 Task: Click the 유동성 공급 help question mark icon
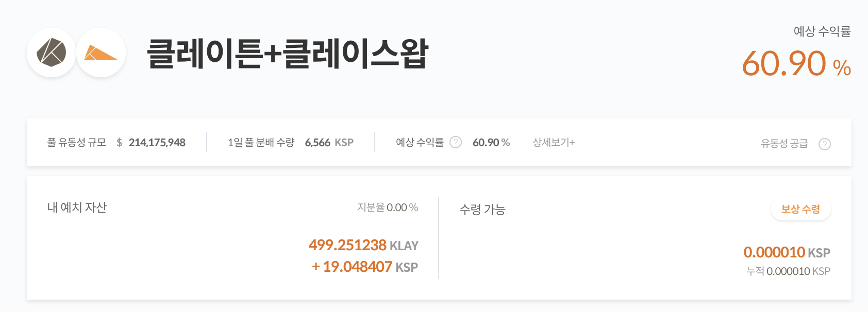point(825,145)
